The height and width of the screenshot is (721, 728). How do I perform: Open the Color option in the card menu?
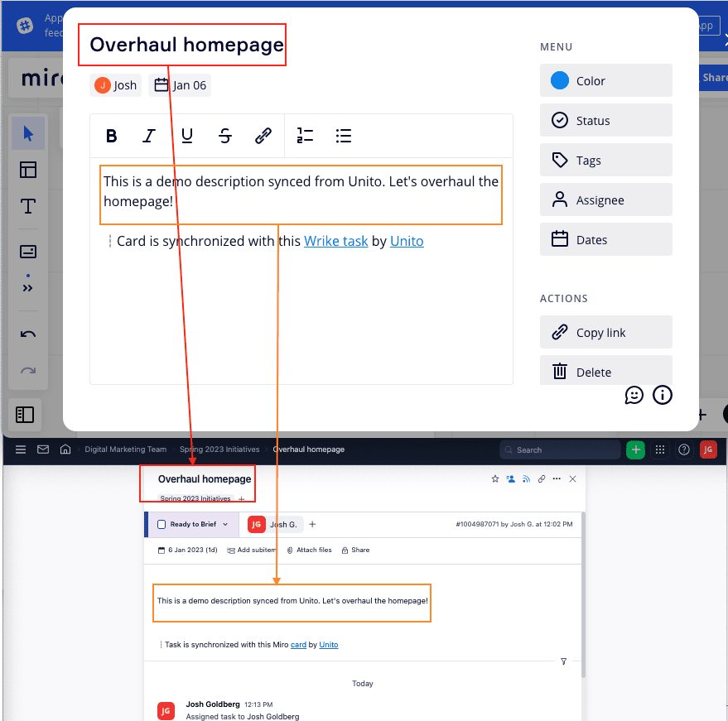click(x=606, y=81)
